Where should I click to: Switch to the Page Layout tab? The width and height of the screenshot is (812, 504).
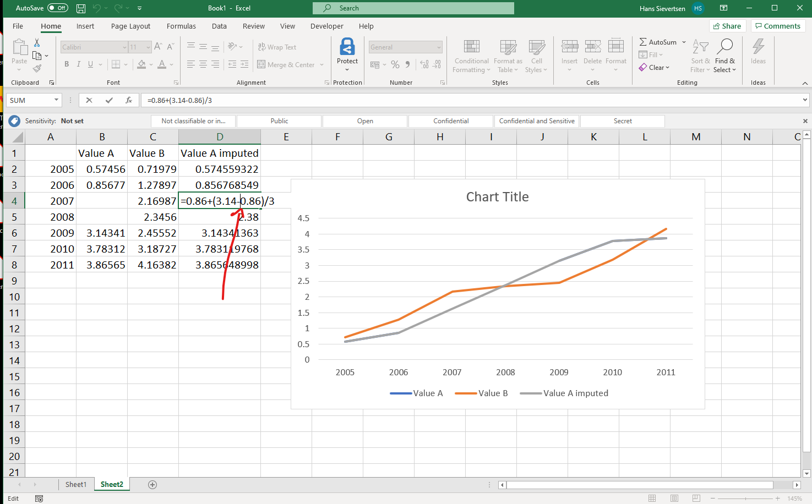[x=130, y=26]
